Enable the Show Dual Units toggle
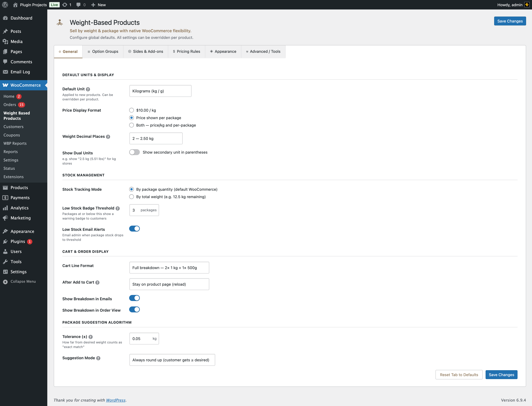Screen dimensions: 532x406 (134, 152)
